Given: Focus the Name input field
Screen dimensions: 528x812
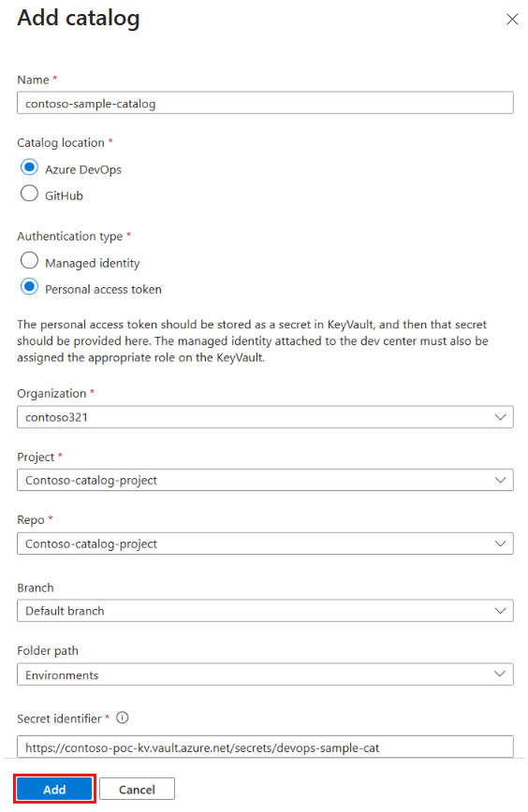Looking at the screenshot, I should click(265, 103).
